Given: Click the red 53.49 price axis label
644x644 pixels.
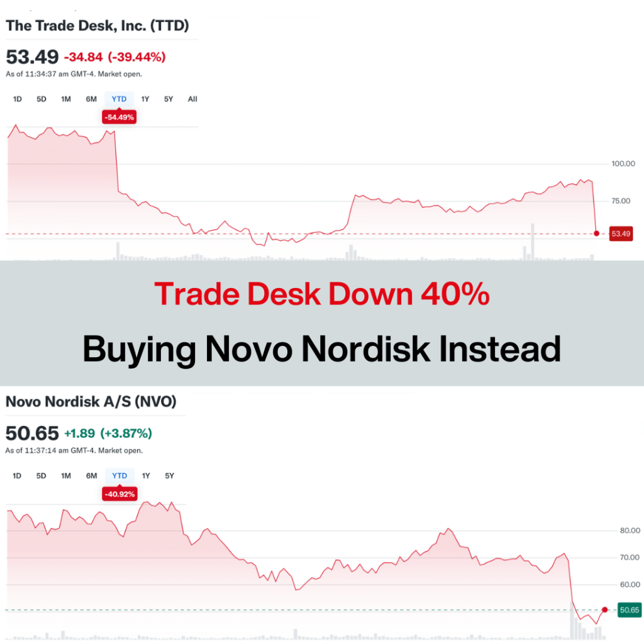Looking at the screenshot, I should [x=621, y=234].
